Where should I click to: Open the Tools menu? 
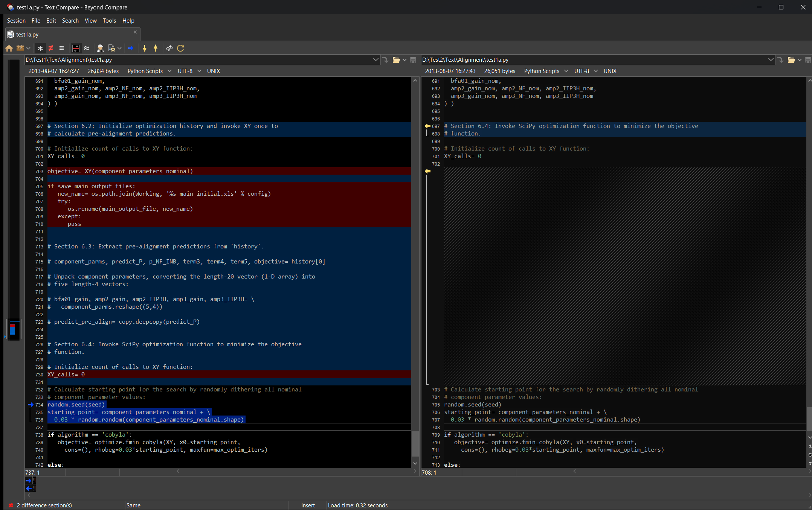point(109,21)
